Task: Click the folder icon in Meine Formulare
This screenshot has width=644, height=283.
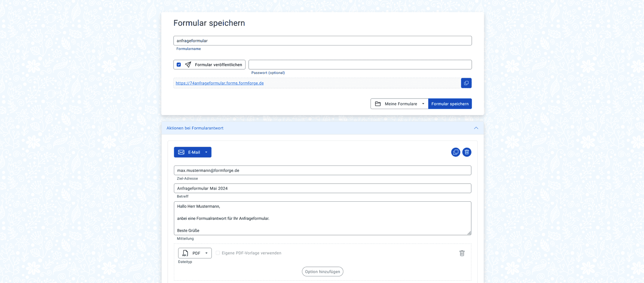Action: pyautogui.click(x=378, y=104)
